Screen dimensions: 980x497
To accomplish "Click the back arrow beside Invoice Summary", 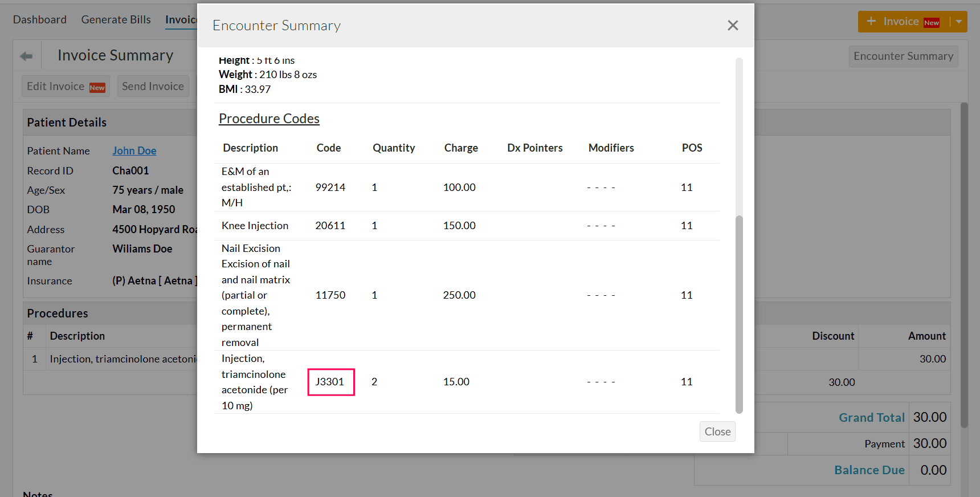I will (26, 56).
